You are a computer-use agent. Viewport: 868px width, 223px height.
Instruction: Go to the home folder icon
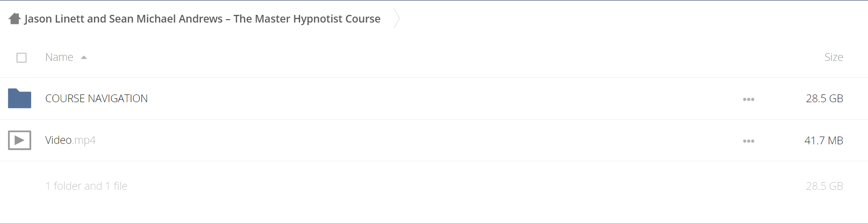coord(14,19)
